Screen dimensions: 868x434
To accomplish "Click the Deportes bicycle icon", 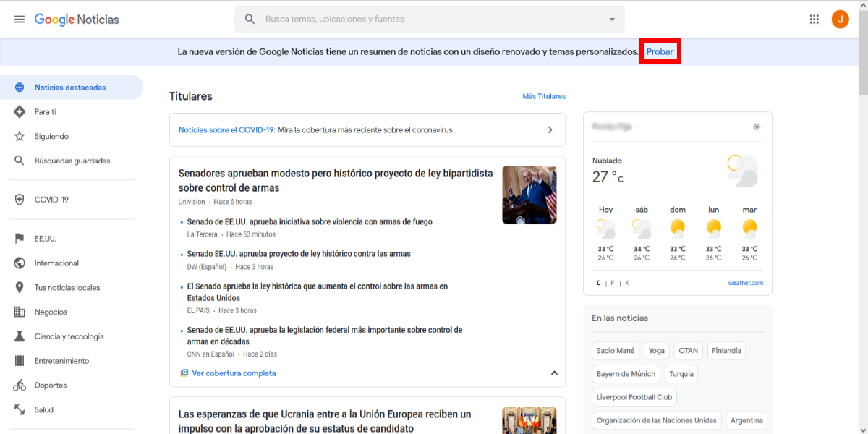I will 20,385.
